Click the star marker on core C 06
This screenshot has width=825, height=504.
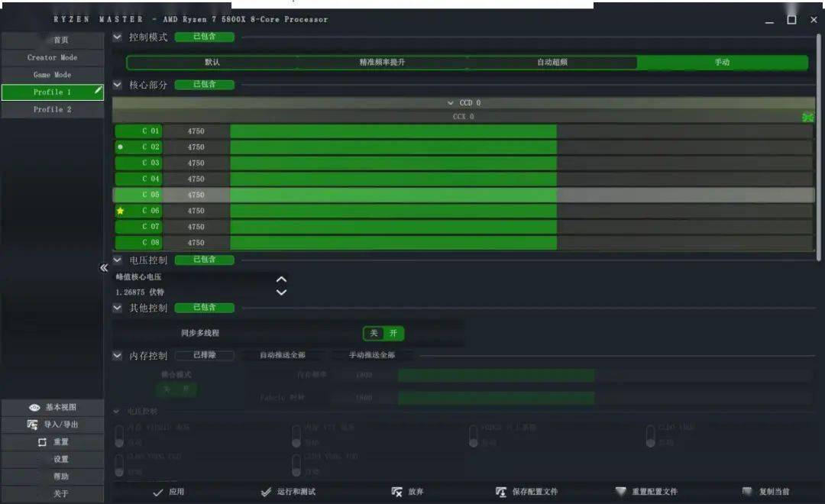(x=121, y=211)
